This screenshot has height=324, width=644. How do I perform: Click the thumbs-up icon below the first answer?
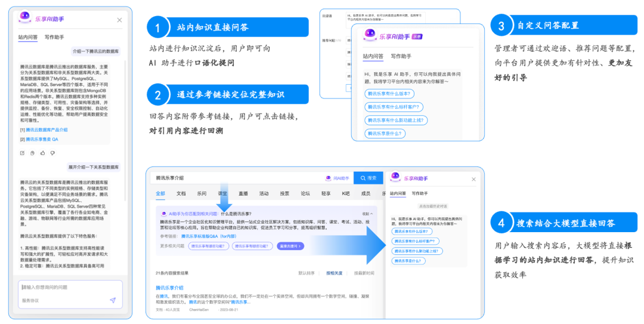click(42, 153)
